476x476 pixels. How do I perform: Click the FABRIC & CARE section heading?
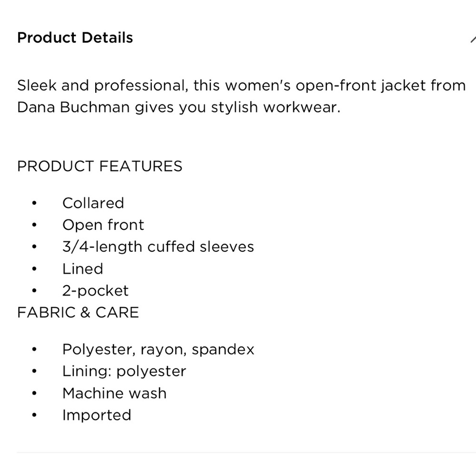tap(78, 312)
